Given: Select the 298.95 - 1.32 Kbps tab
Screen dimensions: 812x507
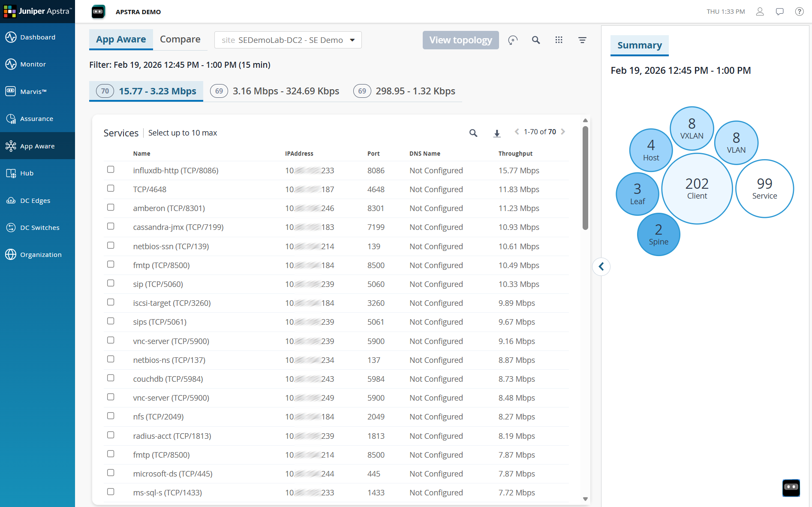Looking at the screenshot, I should [404, 91].
